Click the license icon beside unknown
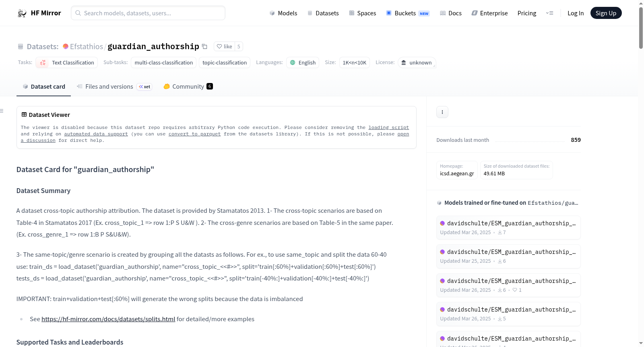644x347 pixels. (x=404, y=62)
